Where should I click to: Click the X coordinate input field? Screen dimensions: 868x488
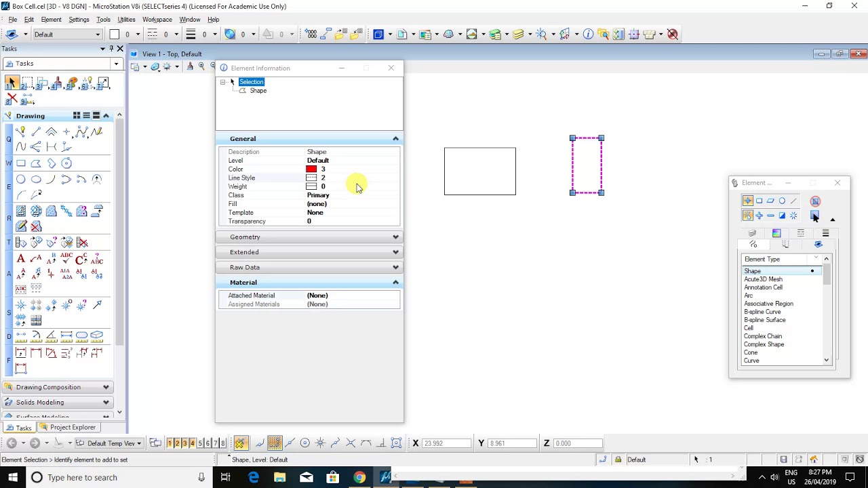tap(446, 443)
